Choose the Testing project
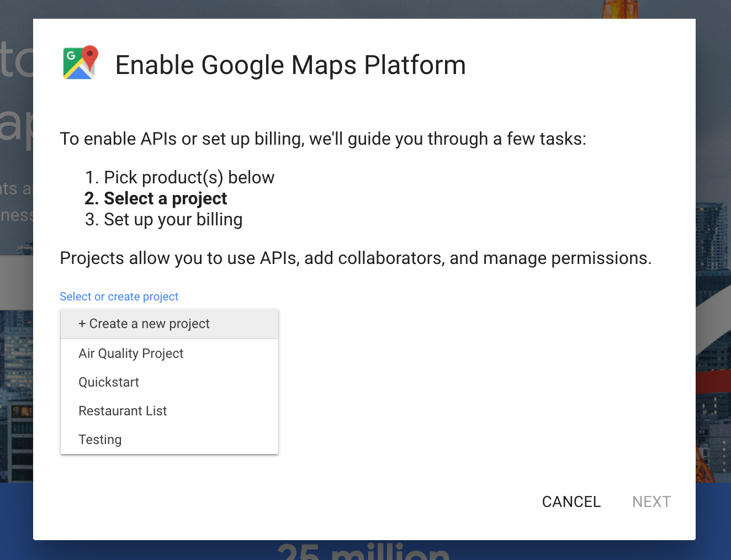The height and width of the screenshot is (560, 731). 169,440
